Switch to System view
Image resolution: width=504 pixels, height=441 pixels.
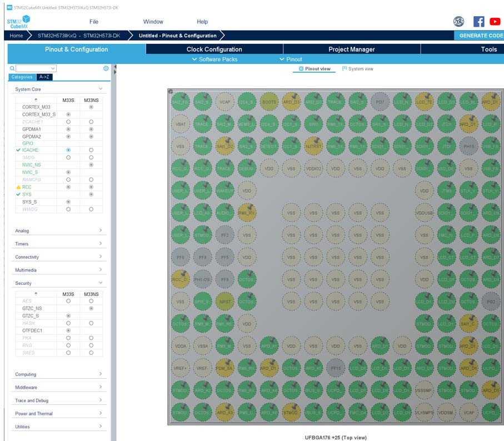(358, 69)
